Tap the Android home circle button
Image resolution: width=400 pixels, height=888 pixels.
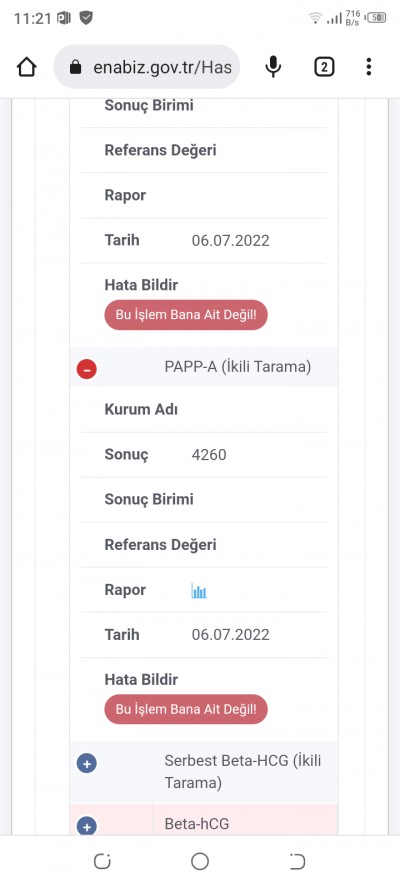[199, 861]
